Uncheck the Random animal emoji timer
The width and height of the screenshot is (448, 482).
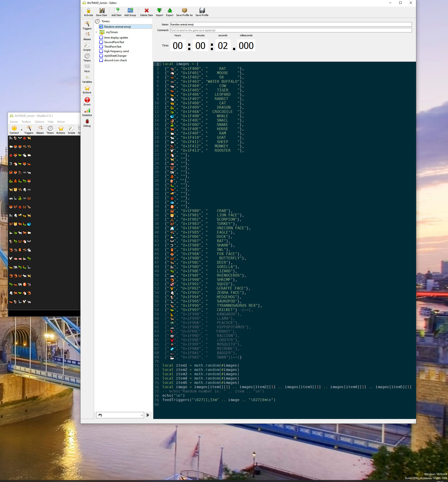tap(101, 27)
